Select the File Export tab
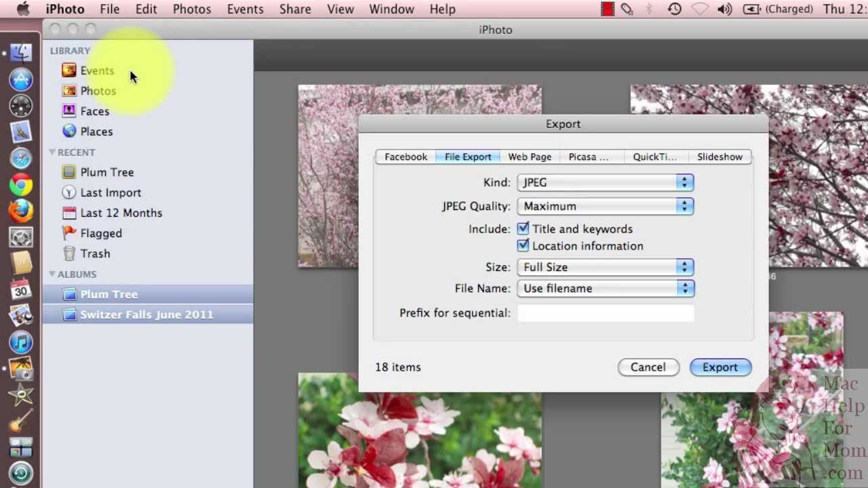Image resolution: width=868 pixels, height=488 pixels. click(x=468, y=157)
